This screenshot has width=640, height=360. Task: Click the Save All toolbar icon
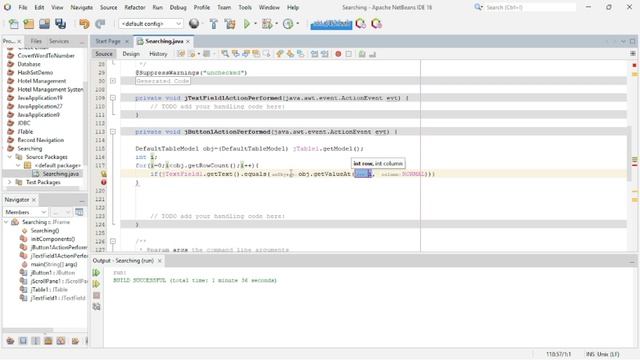pos(60,24)
